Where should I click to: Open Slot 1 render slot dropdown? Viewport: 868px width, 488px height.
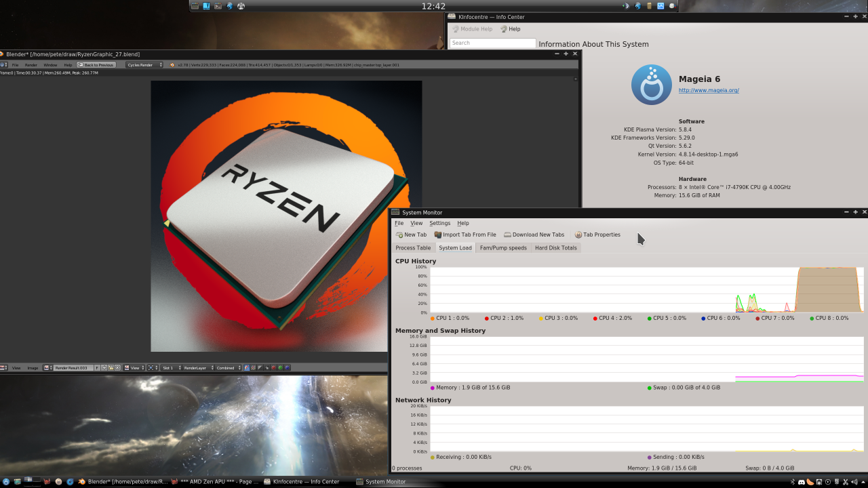tap(172, 368)
